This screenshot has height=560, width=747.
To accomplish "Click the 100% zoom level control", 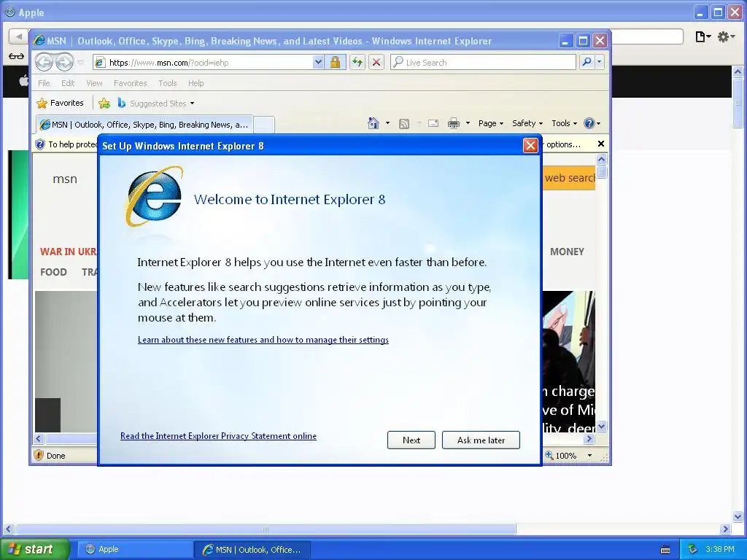I will [561, 456].
